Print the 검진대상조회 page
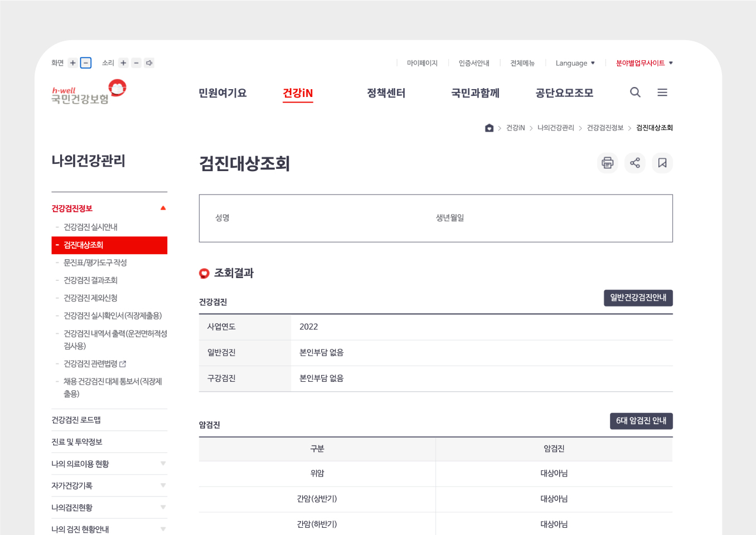Image resolution: width=756 pixels, height=535 pixels. click(x=607, y=163)
